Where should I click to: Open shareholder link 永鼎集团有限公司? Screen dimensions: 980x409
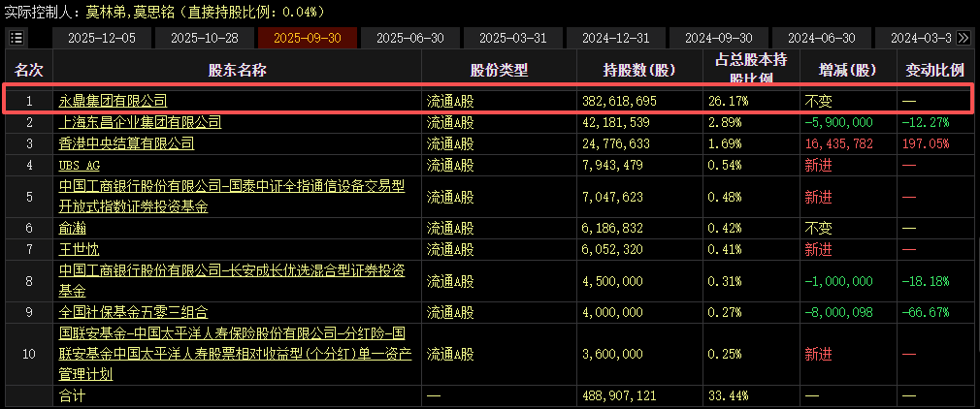pos(114,101)
